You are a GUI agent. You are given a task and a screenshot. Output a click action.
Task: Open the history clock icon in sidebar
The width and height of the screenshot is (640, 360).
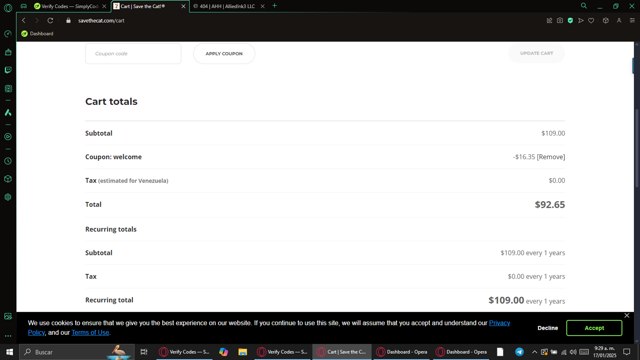[x=8, y=161]
